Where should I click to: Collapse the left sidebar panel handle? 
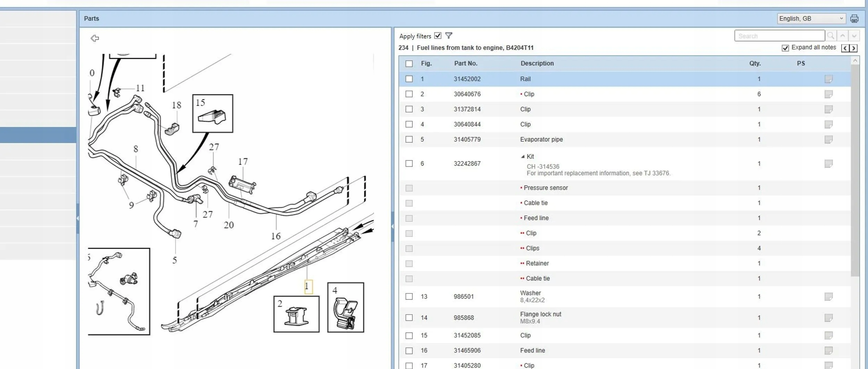click(x=78, y=218)
